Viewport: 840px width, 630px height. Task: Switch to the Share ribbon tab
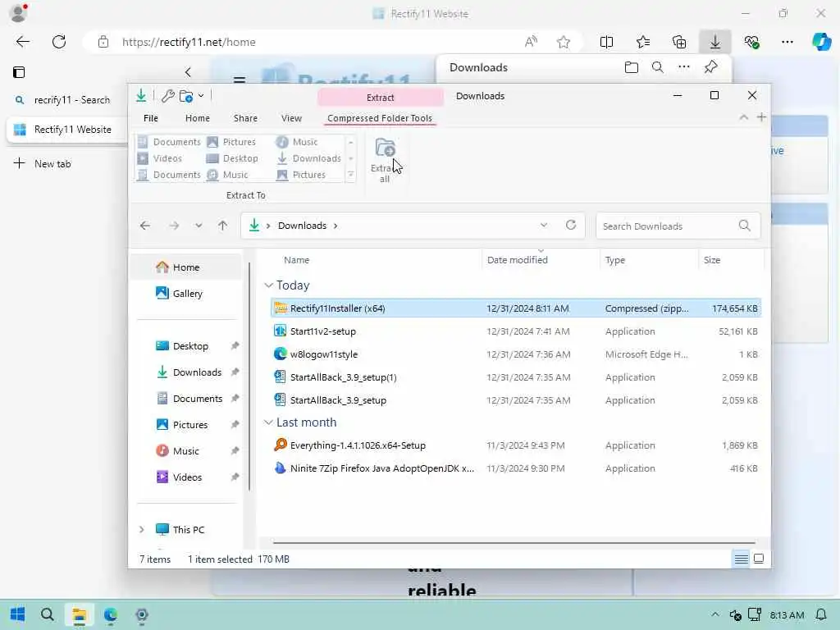[x=245, y=118]
